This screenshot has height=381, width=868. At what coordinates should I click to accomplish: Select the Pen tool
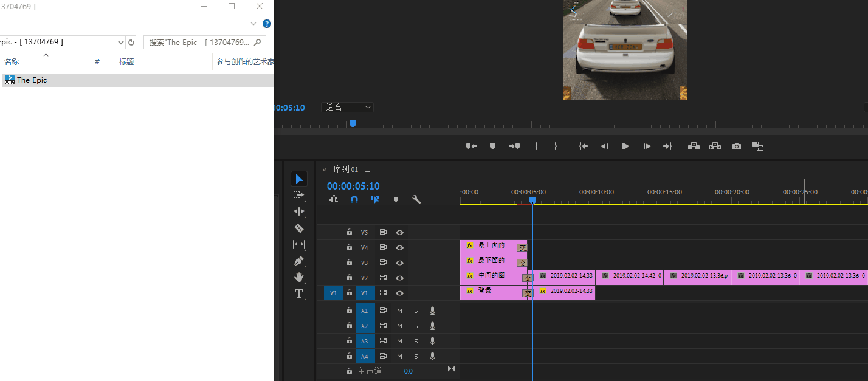tap(298, 261)
